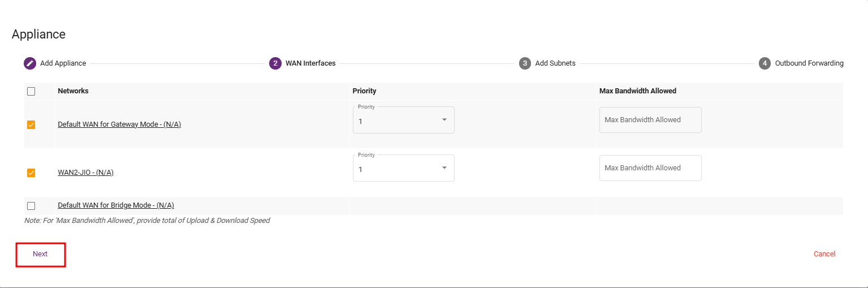The width and height of the screenshot is (868, 288).
Task: Click the step 4 circle icon
Action: 765,63
